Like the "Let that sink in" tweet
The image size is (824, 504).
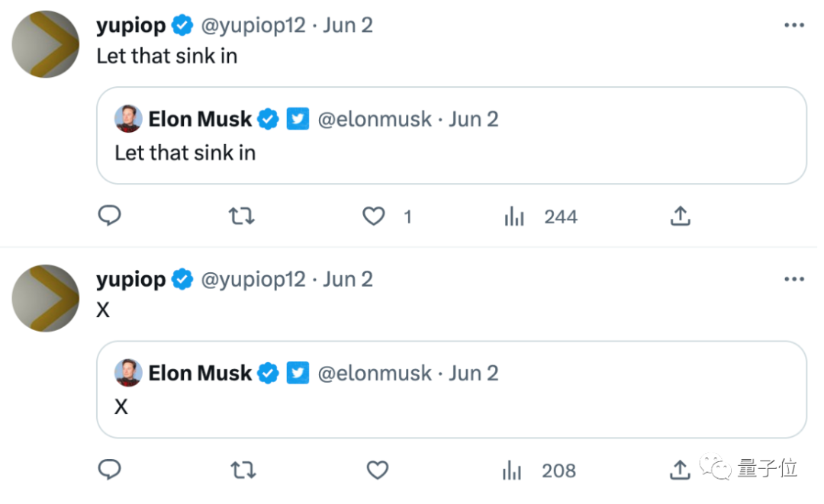coord(373,217)
